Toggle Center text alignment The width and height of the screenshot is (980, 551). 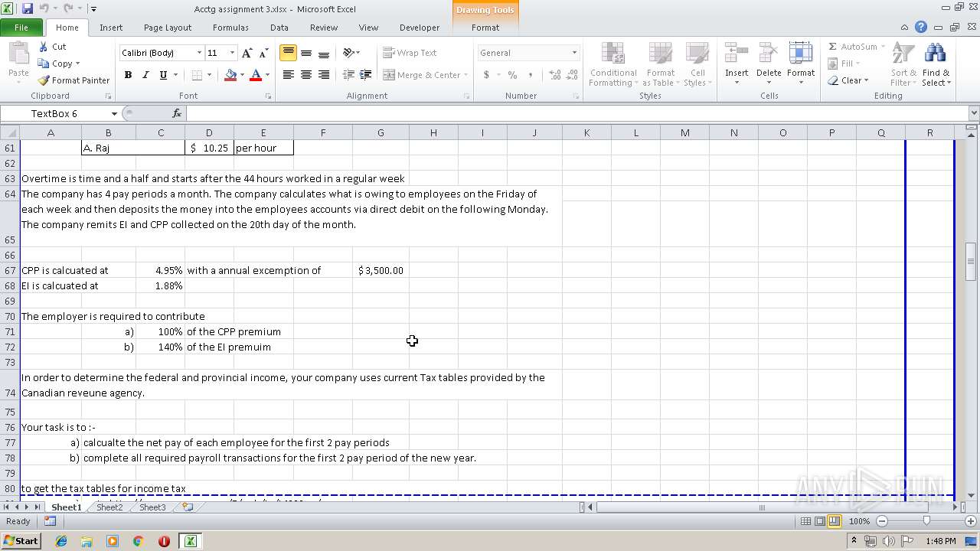click(306, 75)
